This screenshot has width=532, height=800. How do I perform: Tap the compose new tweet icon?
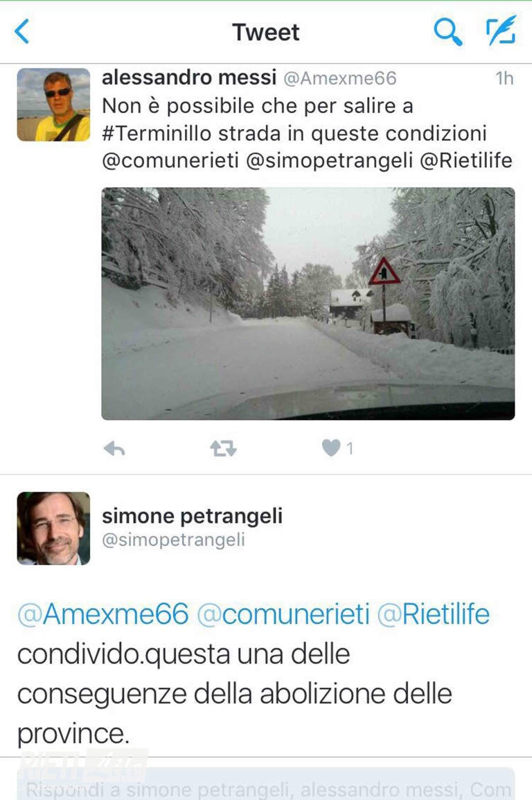(x=501, y=31)
